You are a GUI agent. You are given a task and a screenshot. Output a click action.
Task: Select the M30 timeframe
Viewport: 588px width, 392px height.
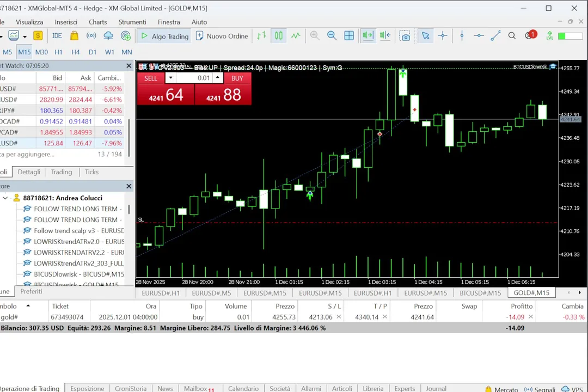[x=41, y=52]
